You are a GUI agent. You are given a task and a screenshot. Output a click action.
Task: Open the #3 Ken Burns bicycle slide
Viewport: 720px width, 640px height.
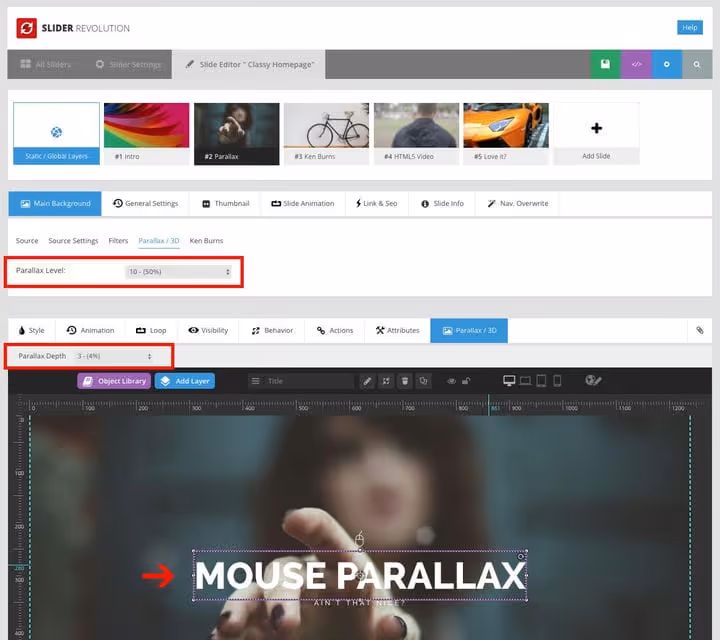(326, 133)
